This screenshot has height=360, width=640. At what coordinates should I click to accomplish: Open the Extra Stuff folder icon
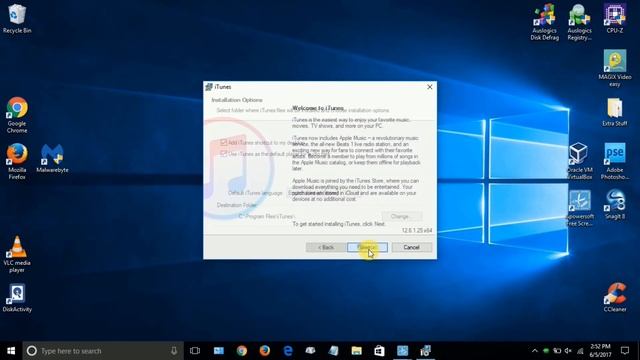coord(614,112)
